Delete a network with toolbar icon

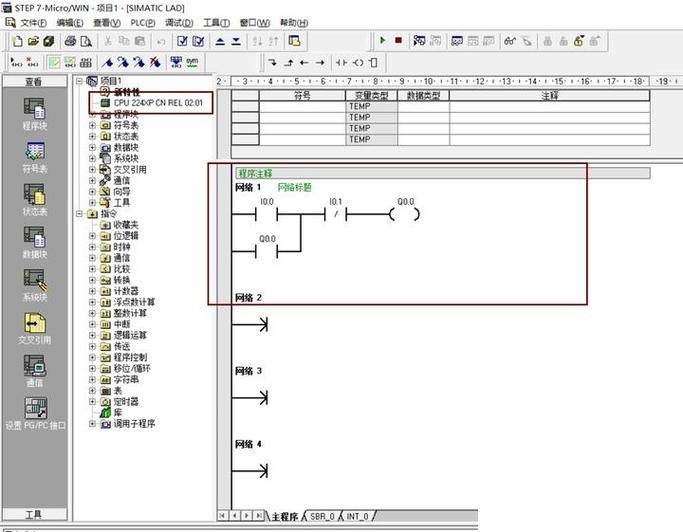tap(32, 63)
